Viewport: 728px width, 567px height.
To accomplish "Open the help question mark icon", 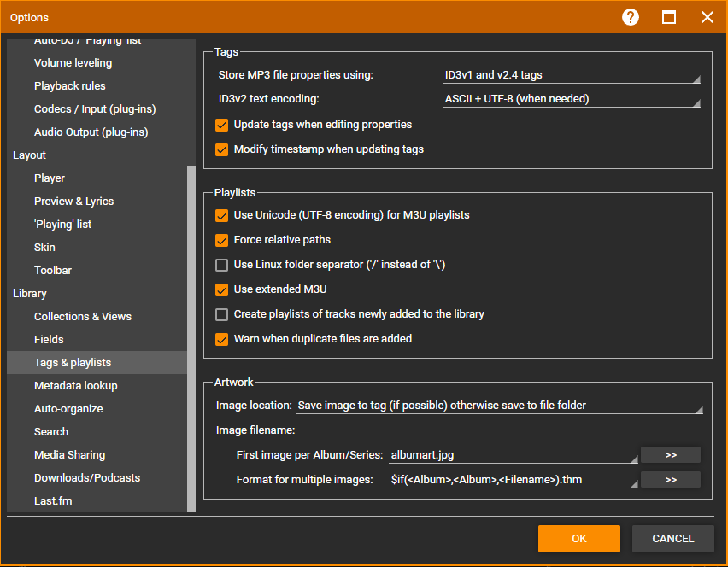I will click(x=630, y=18).
